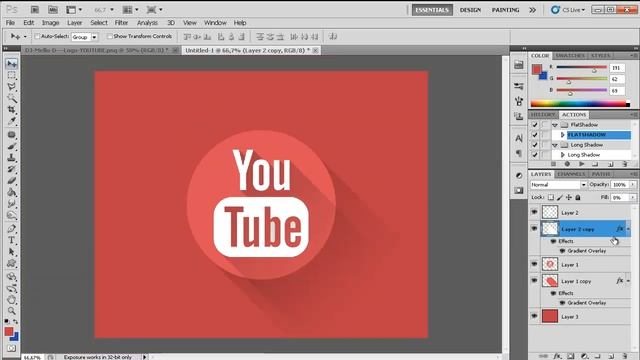Toggle Quick Mask mode
This screenshot has height=360, width=640.
[11, 348]
